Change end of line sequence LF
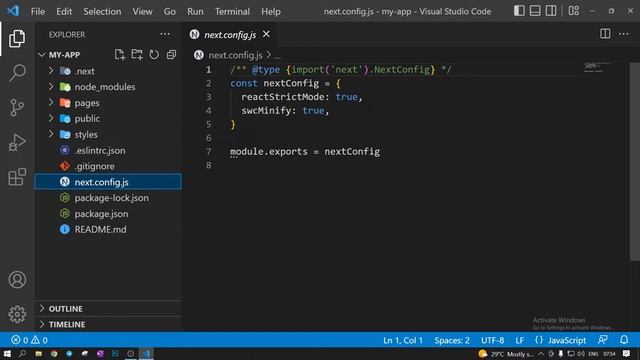The image size is (640, 360). point(519,340)
